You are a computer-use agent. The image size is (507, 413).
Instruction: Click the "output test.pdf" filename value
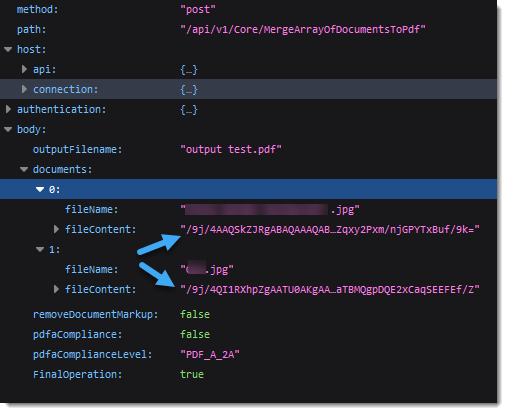tap(231, 149)
